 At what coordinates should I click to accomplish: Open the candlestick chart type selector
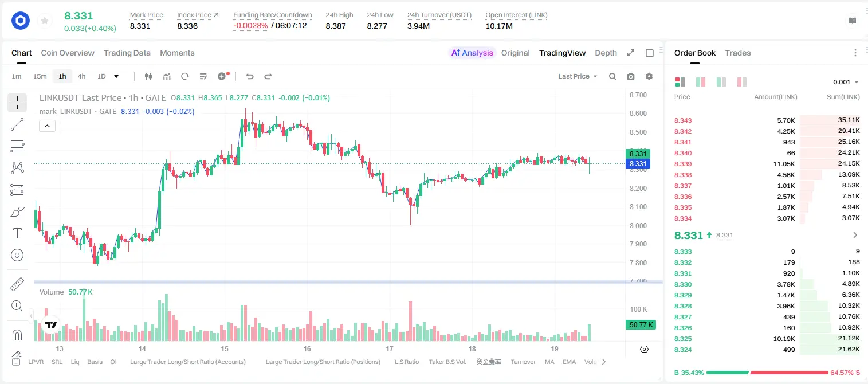click(x=149, y=76)
